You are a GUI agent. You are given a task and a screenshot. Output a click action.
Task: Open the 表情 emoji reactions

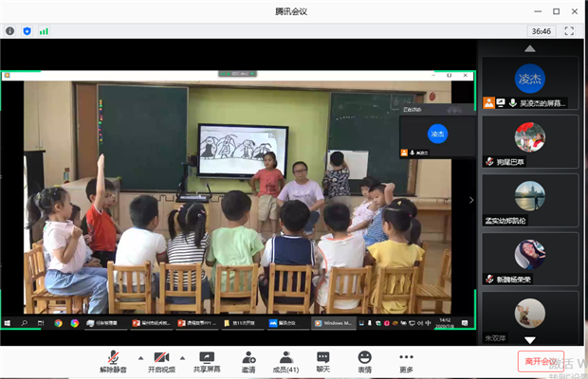[364, 361]
